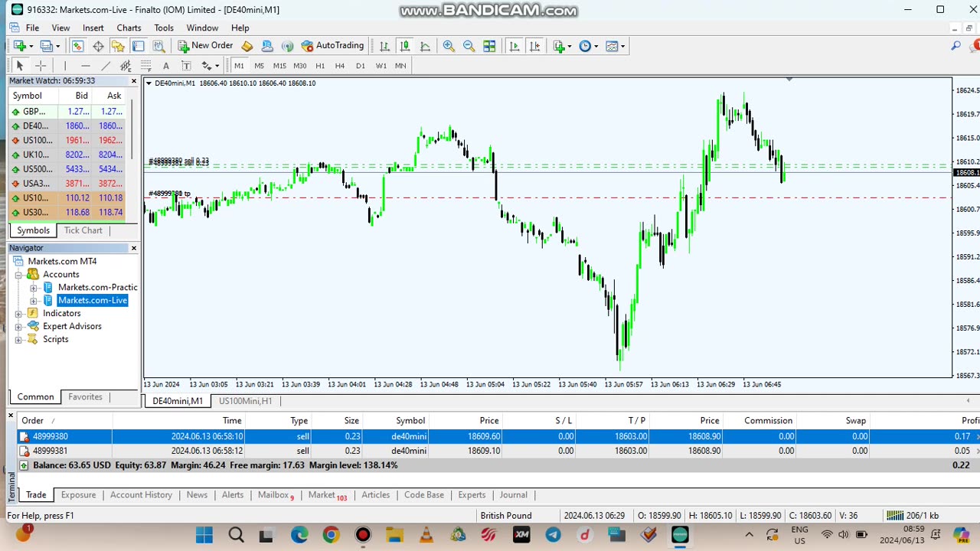Image resolution: width=980 pixels, height=551 pixels.
Task: Open the MetaEditor book icon
Action: tap(247, 46)
